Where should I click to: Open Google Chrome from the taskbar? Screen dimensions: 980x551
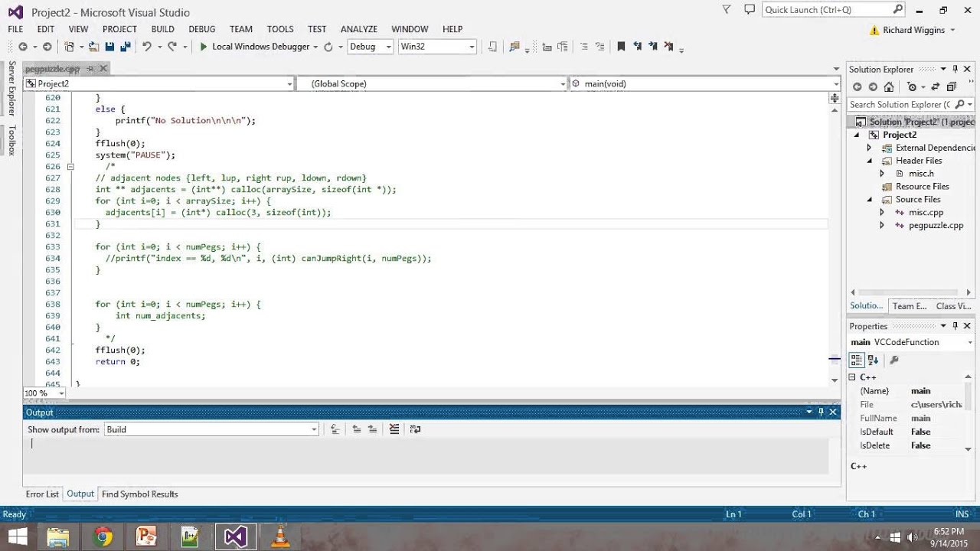click(x=103, y=536)
